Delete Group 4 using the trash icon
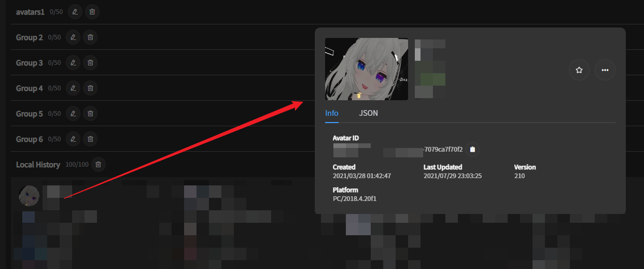The width and height of the screenshot is (644, 269). click(x=90, y=88)
